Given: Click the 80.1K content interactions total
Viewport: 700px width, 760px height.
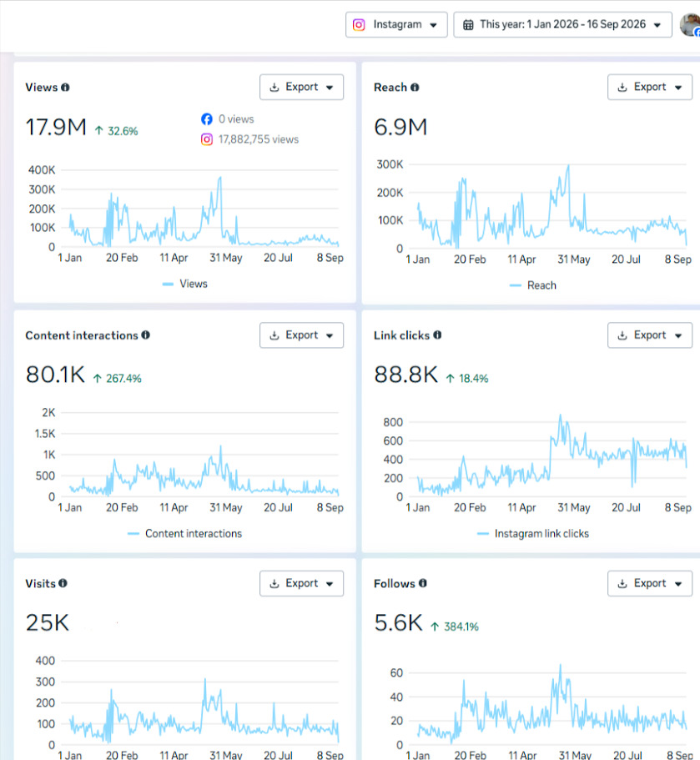Looking at the screenshot, I should (55, 375).
